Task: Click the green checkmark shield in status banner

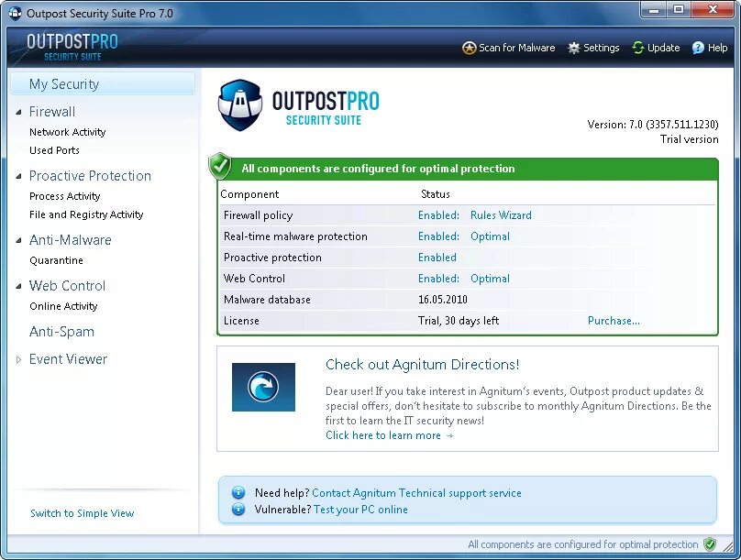Action: click(x=220, y=166)
